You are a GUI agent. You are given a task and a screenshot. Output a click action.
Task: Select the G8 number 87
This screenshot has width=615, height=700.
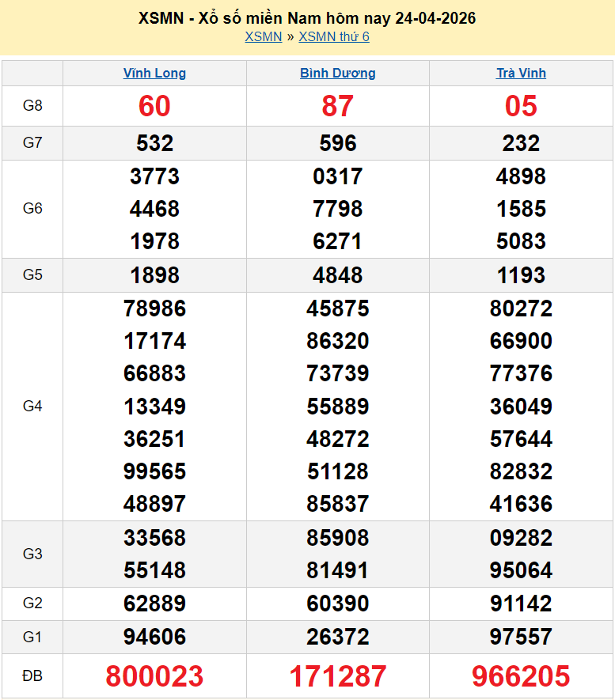click(337, 106)
